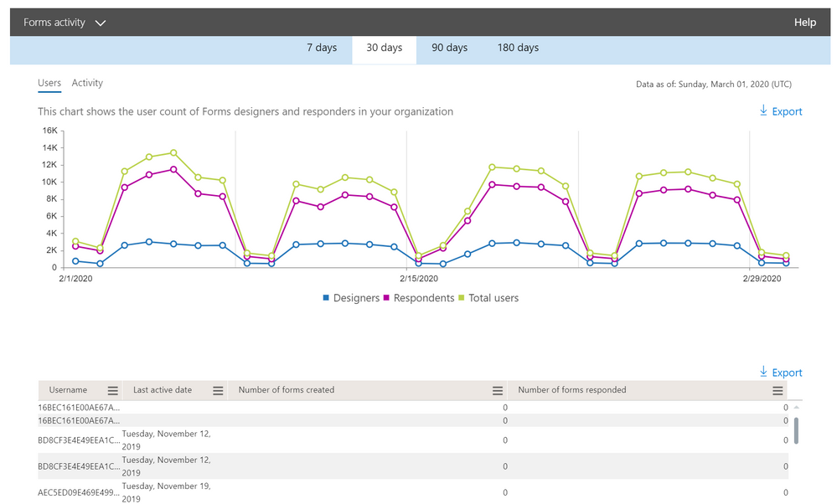The height and width of the screenshot is (504, 837).
Task: Toggle Designers series in chart legend
Action: point(350,298)
